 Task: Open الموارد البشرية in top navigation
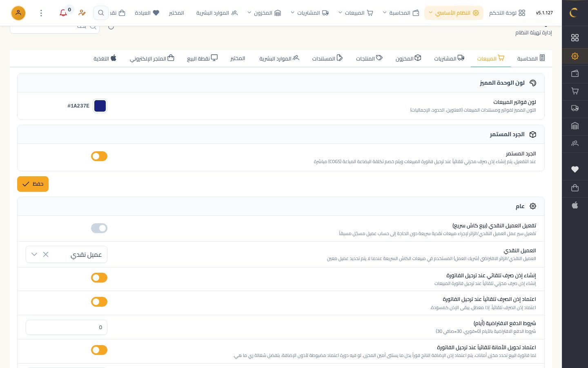[x=217, y=13]
